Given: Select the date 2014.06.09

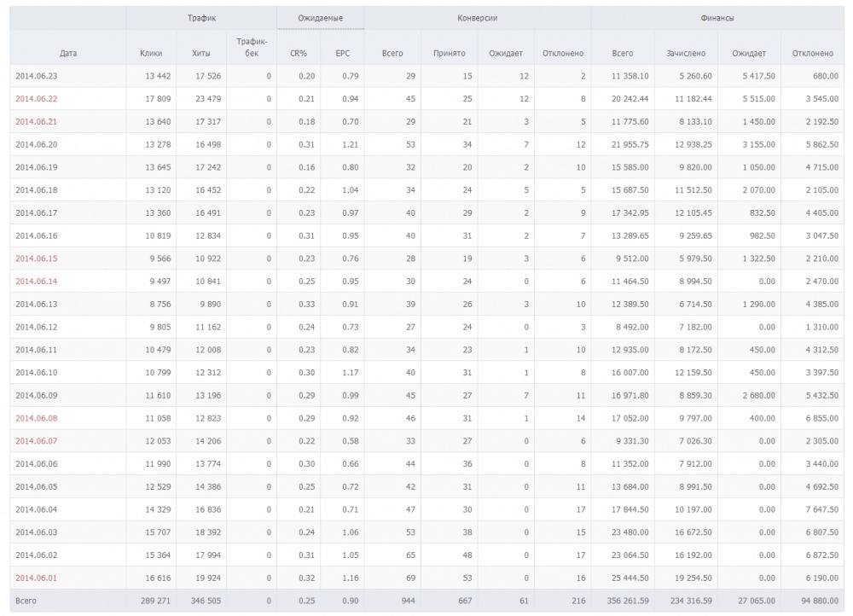Looking at the screenshot, I should [x=37, y=396].
